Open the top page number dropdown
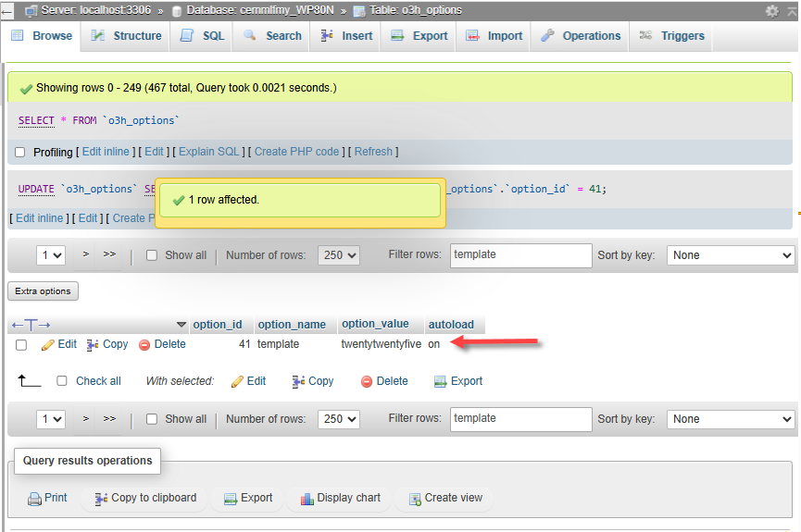Screen dimensions: 801x532 tap(51, 254)
